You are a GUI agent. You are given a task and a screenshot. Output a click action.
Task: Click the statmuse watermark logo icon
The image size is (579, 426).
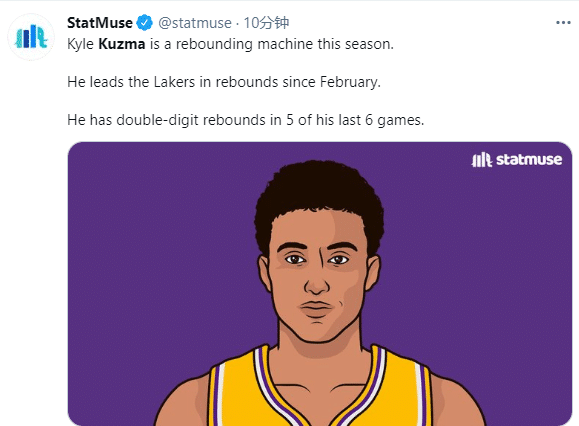click(x=482, y=160)
